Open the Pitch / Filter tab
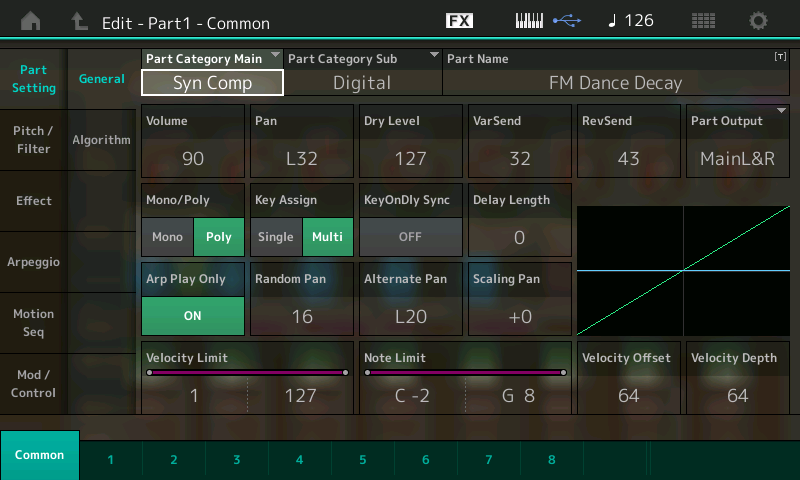The height and width of the screenshot is (480, 800). click(34, 140)
